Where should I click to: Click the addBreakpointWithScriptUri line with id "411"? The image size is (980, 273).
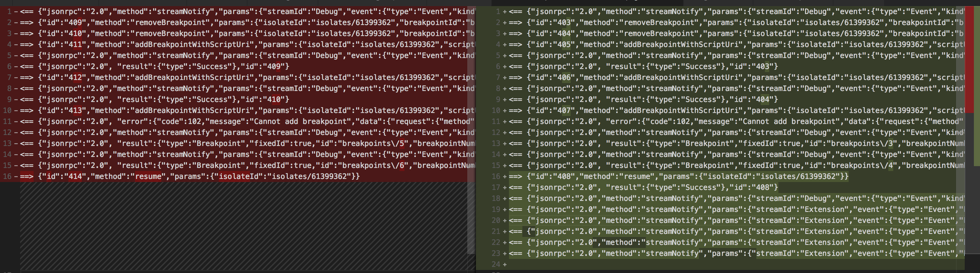coord(247,45)
